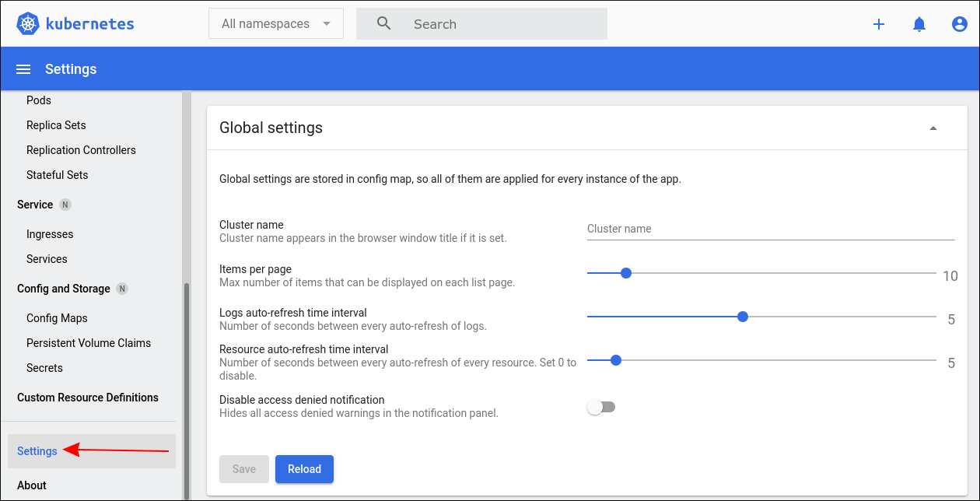This screenshot has width=980, height=501.
Task: Click the Items per page value 10
Action: [x=950, y=276]
